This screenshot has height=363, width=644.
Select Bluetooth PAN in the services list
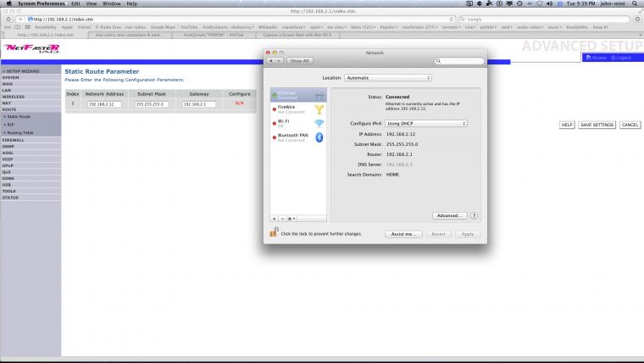tap(294, 137)
